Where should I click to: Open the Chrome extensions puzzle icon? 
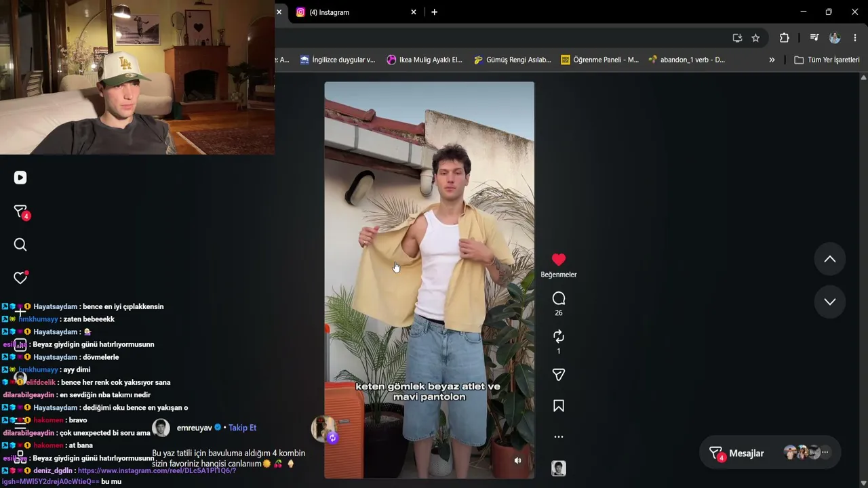(785, 38)
